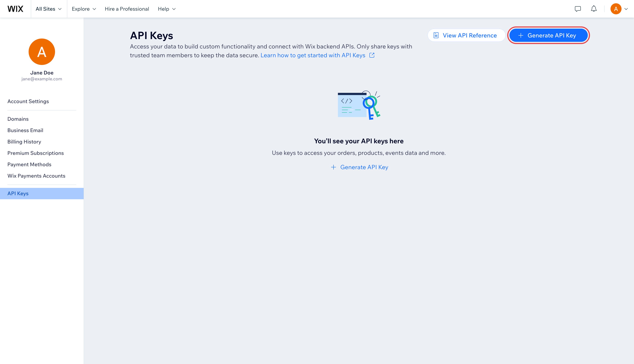Open Payment Methods
634x364 pixels.
pyautogui.click(x=29, y=165)
